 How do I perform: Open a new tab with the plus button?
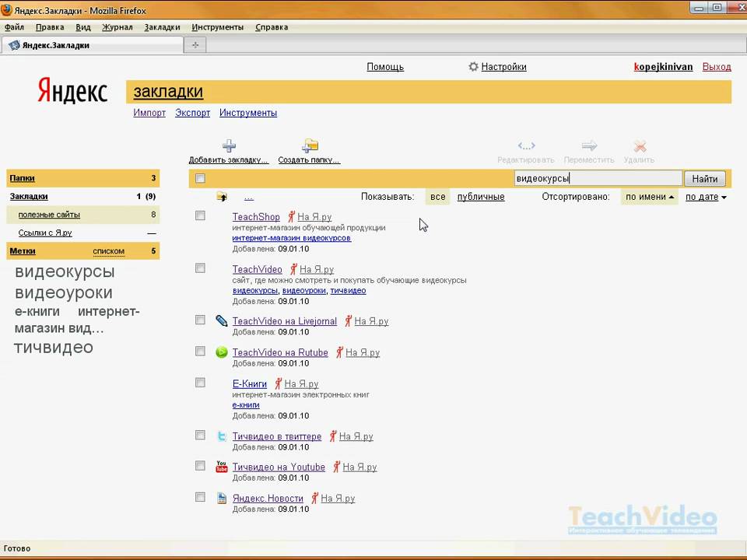click(x=195, y=45)
